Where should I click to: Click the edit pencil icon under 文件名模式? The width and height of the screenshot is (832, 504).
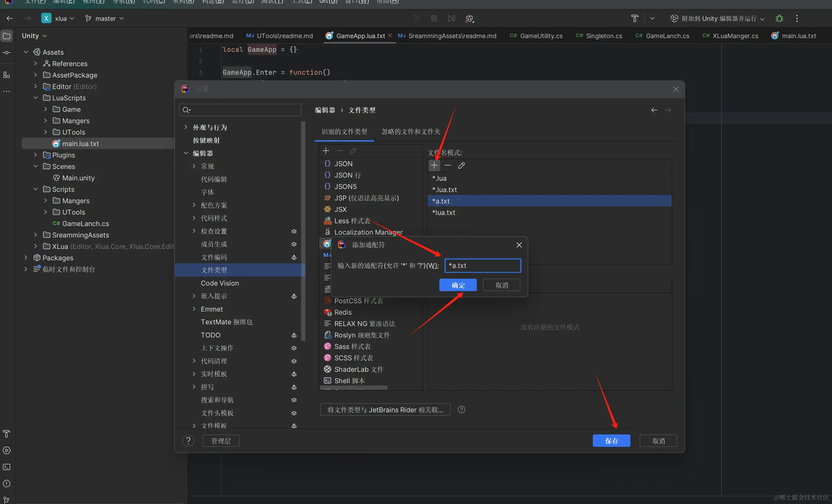[461, 165]
